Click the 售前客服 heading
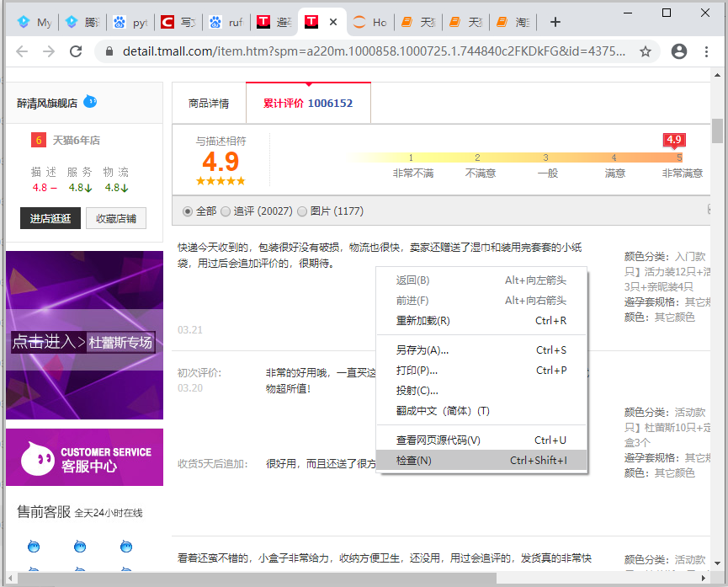728x587 pixels. click(44, 512)
